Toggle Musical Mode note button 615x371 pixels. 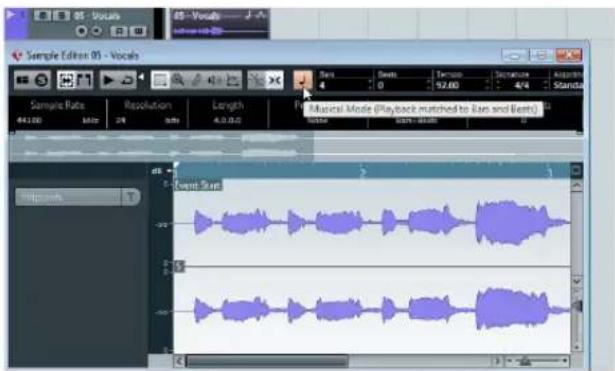click(302, 80)
